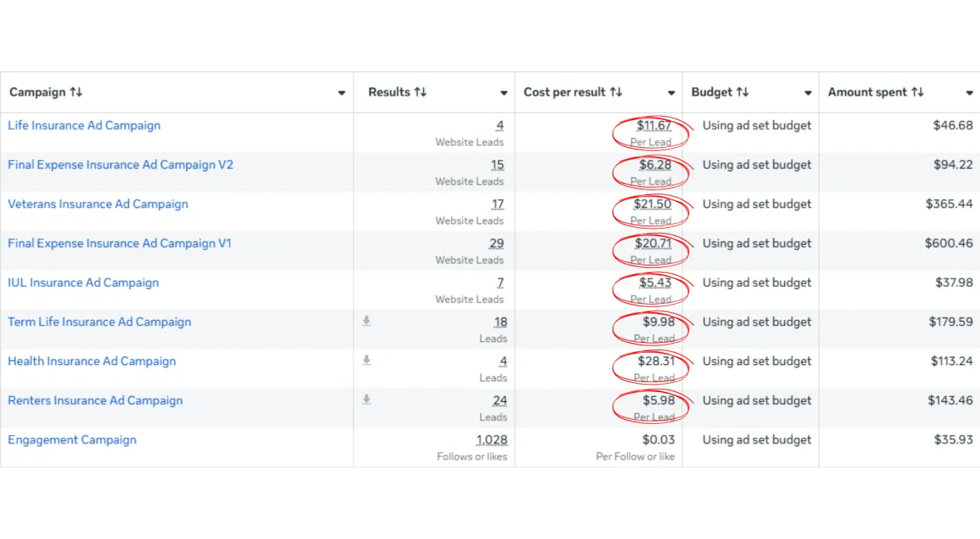Click the download icon in Renters Insurance row
Screen dimensions: 980x539
(x=367, y=400)
